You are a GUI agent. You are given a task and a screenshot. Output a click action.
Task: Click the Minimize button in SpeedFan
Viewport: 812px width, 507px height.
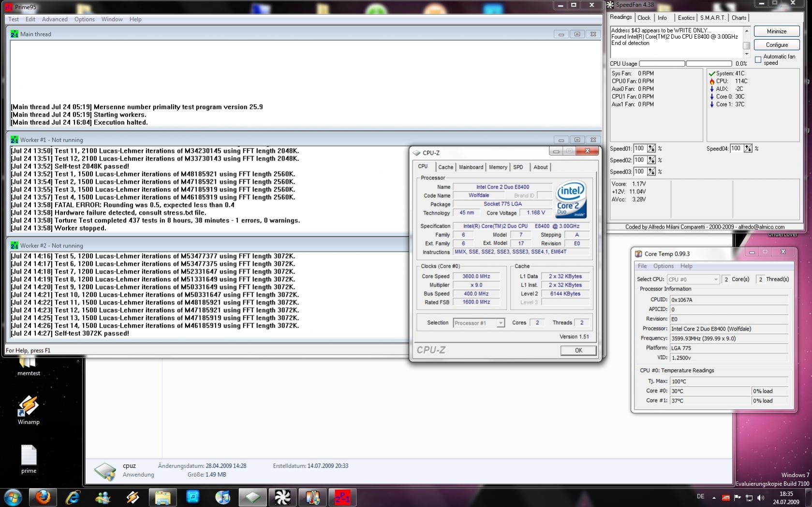tap(777, 31)
